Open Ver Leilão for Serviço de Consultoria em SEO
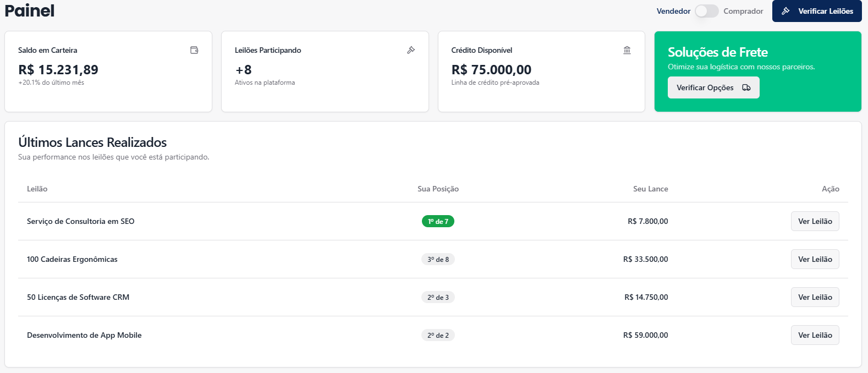Viewport: 868px width, 373px height. click(815, 221)
